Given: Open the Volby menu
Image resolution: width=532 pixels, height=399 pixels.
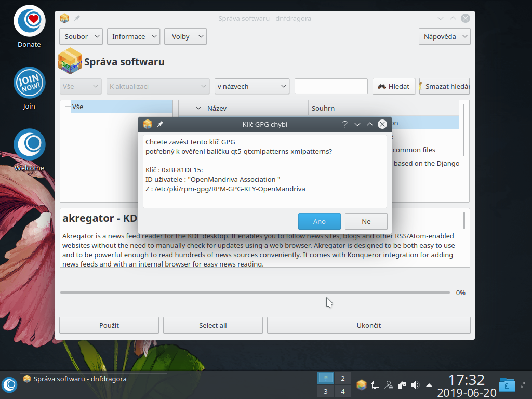Looking at the screenshot, I should (185, 36).
